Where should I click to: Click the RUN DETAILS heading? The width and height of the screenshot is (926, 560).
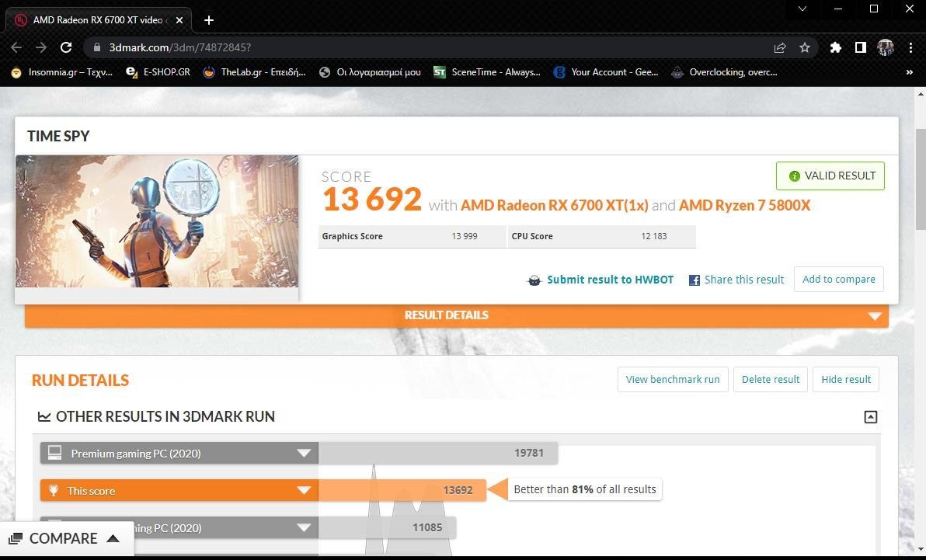coord(80,381)
